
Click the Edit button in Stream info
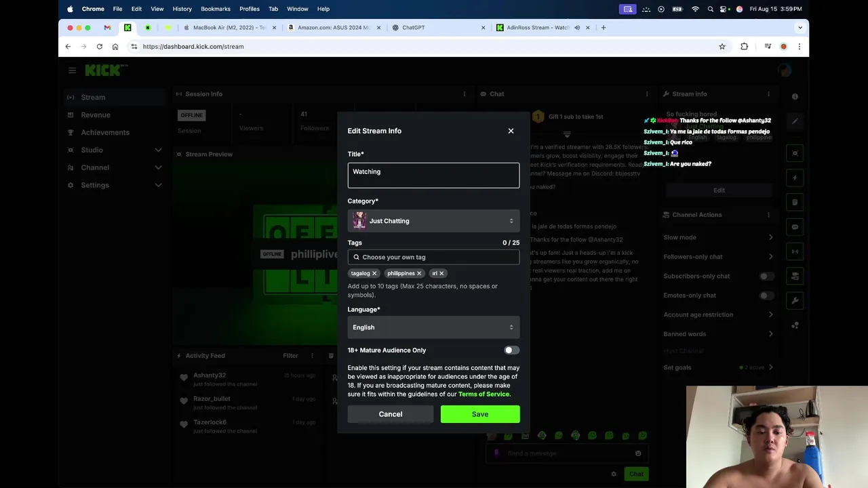[x=719, y=190]
